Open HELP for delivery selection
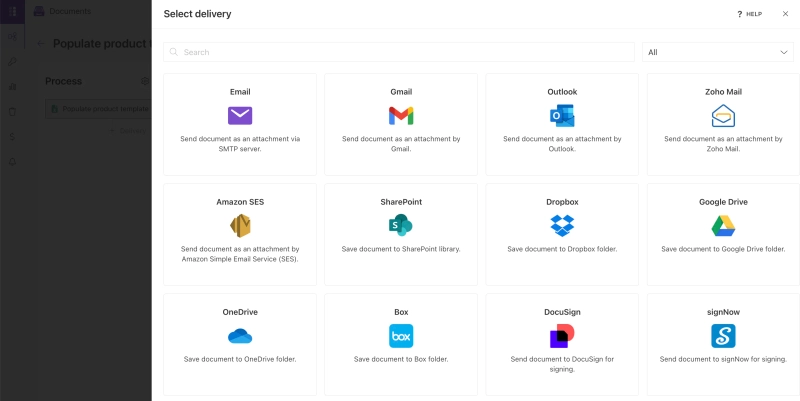Viewport: 800px width, 401px height. tap(749, 14)
